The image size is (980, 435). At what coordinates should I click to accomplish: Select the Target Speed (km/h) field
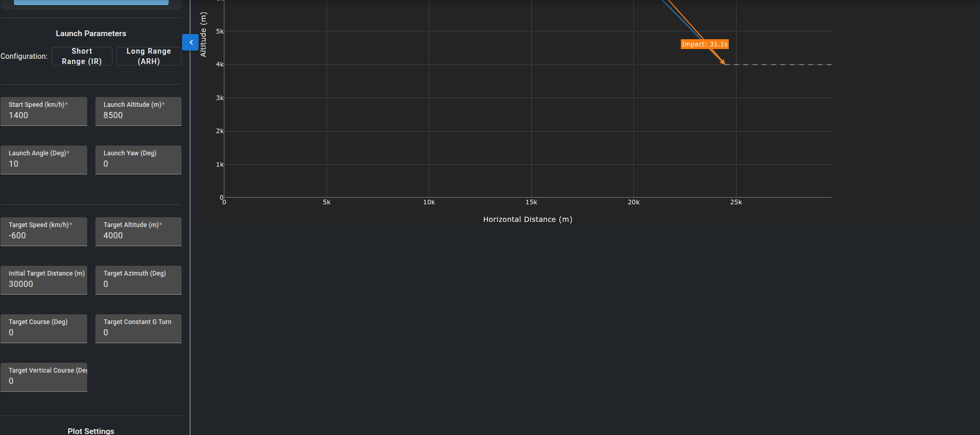point(44,235)
